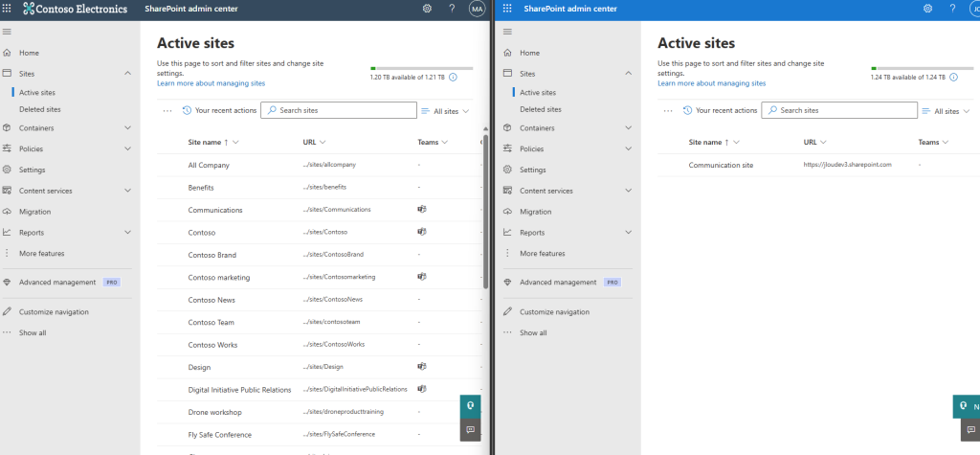The height and width of the screenshot is (455, 980).
Task: Collapse navigation hamburger in right window
Action: click(x=507, y=32)
